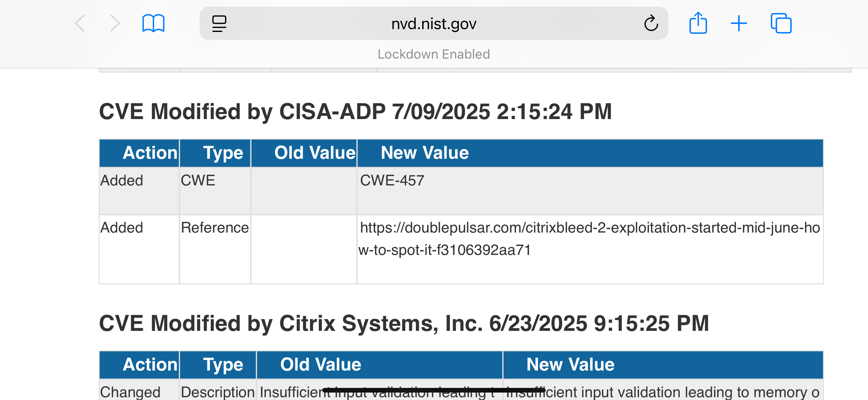Go forward to the next page

pyautogui.click(x=115, y=24)
